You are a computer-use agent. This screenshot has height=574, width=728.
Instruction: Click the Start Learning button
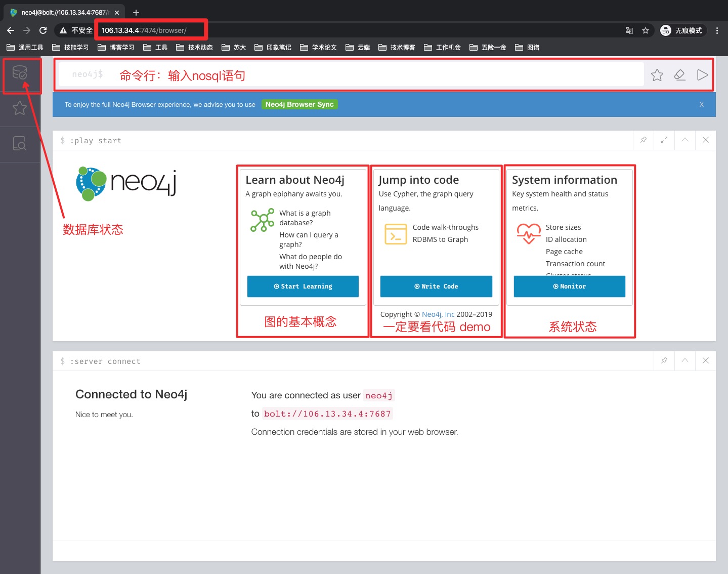tap(303, 286)
